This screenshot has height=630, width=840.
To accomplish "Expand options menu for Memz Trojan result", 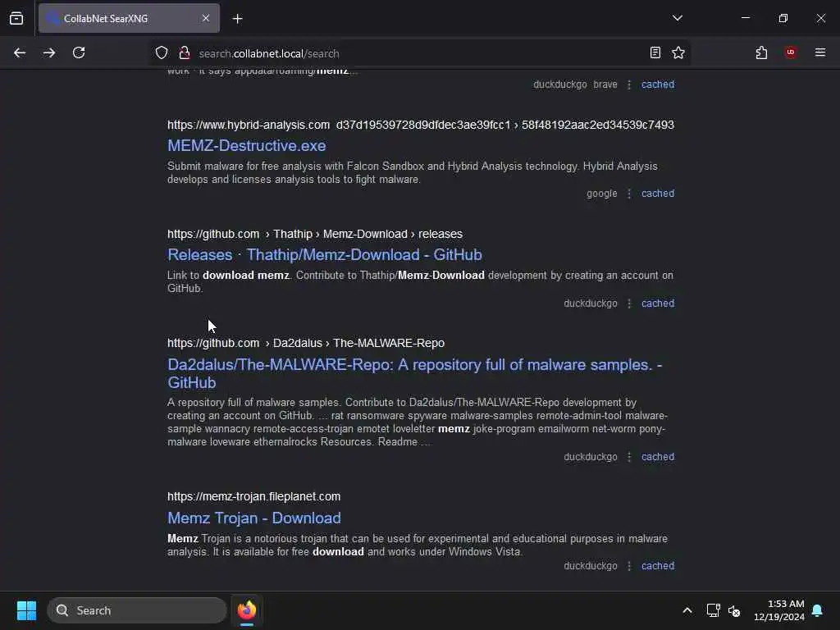I will click(629, 566).
